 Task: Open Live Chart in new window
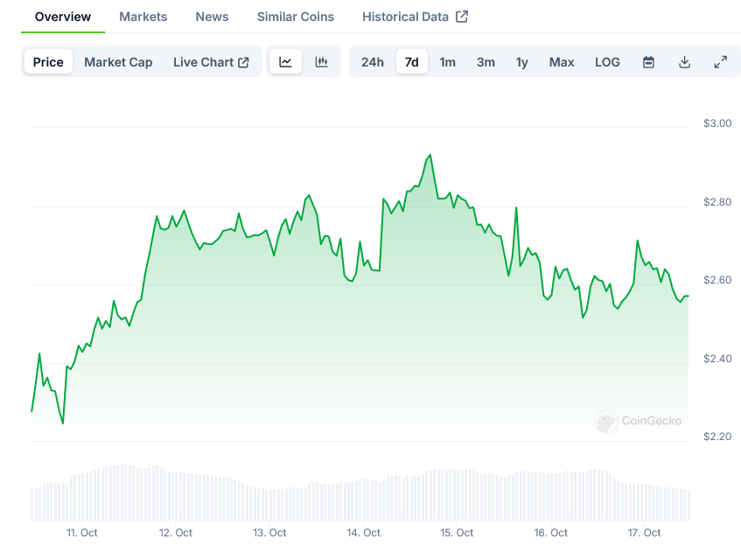[x=211, y=62]
